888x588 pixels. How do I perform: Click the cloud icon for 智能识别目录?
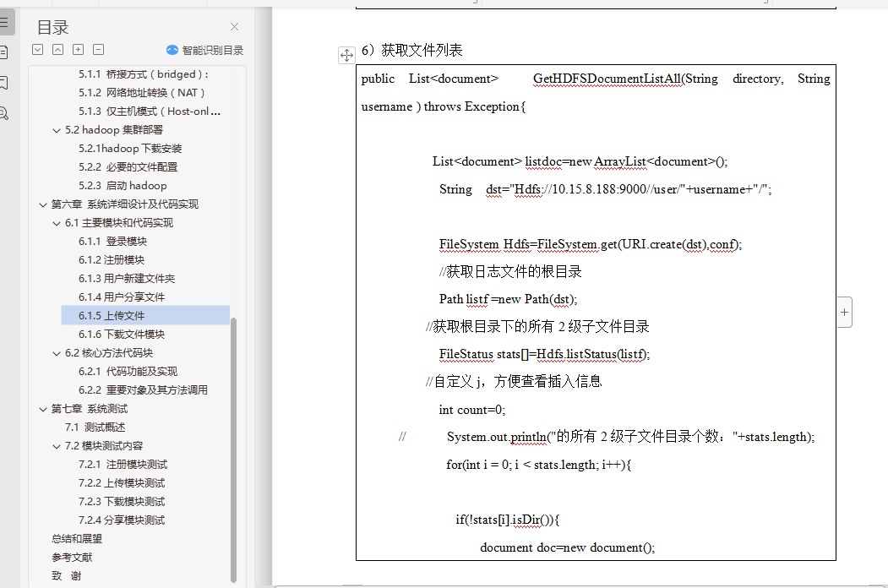click(172, 50)
